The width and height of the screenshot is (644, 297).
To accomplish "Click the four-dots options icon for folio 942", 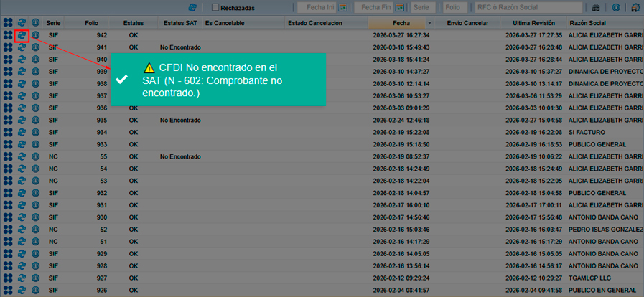I will tap(8, 35).
